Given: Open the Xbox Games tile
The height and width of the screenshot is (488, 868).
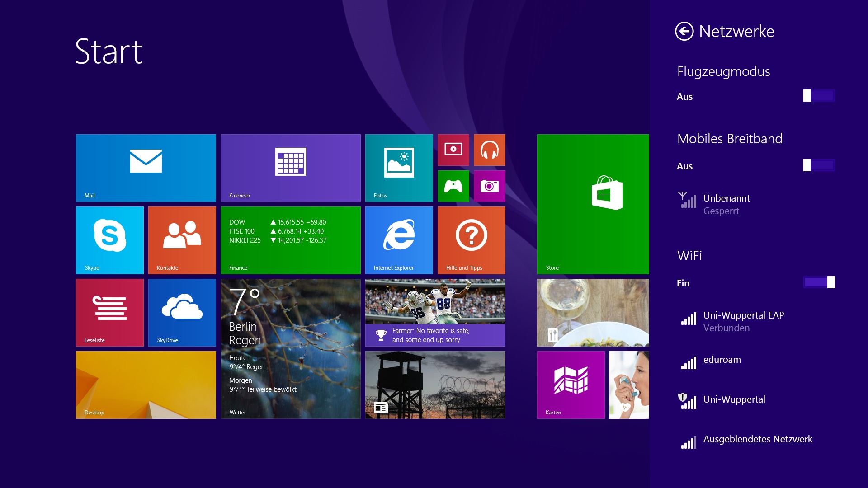Looking at the screenshot, I should 453,186.
